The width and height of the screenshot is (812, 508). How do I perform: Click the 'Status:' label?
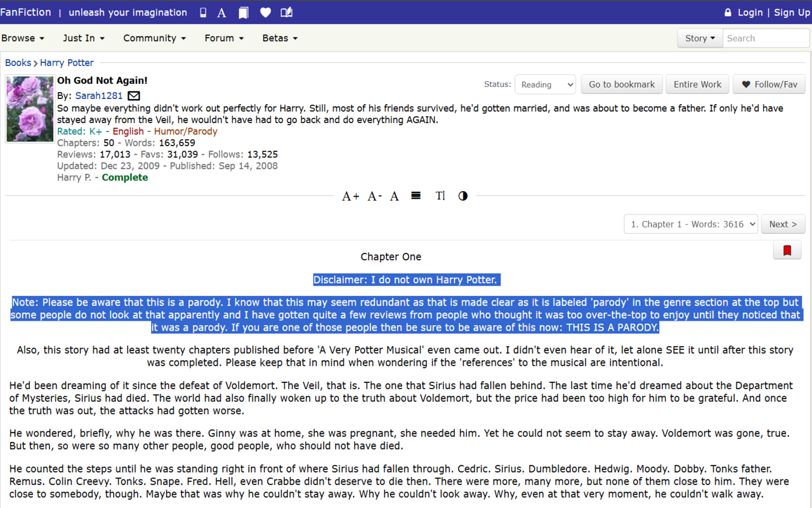pyautogui.click(x=497, y=84)
